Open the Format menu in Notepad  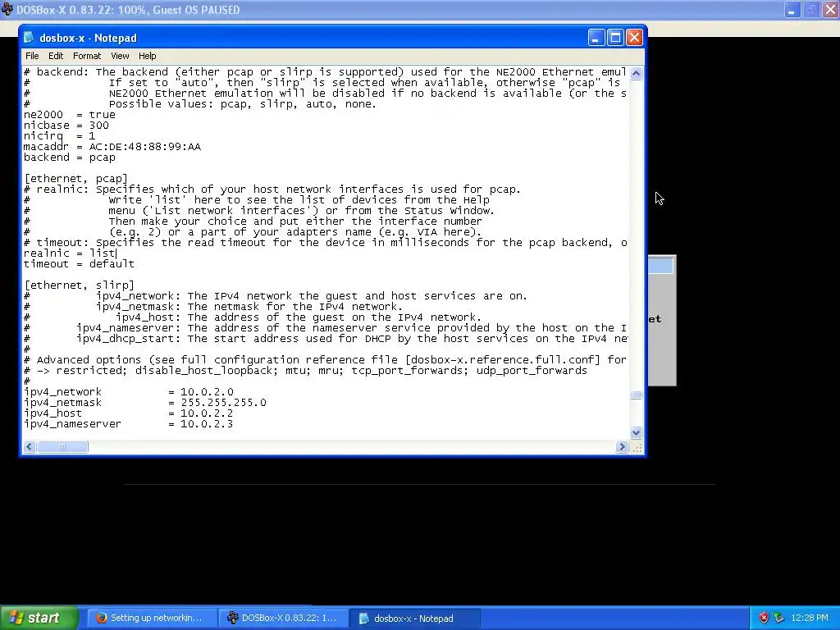click(x=87, y=56)
